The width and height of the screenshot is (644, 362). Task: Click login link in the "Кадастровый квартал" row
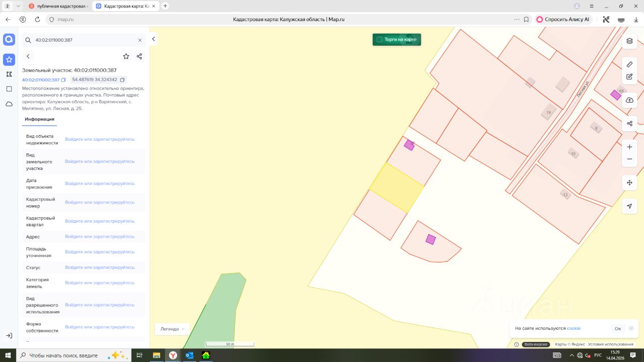100,221
